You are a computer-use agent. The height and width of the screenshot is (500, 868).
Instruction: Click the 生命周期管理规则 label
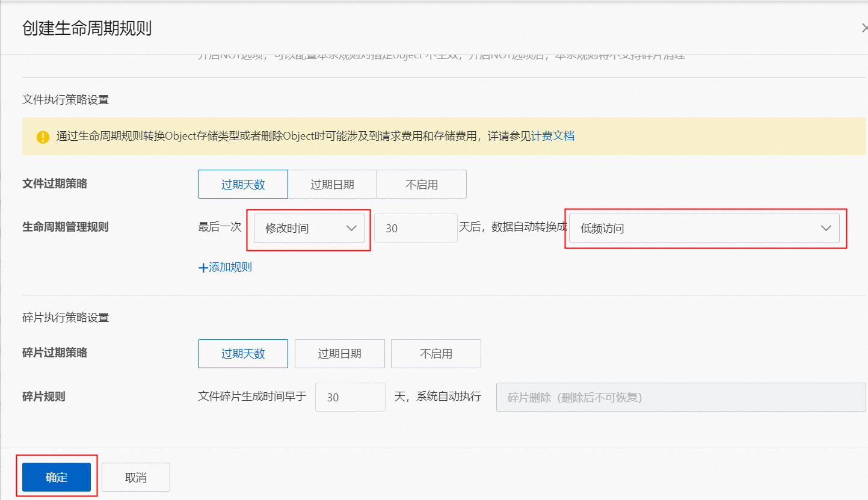pyautogui.click(x=66, y=227)
